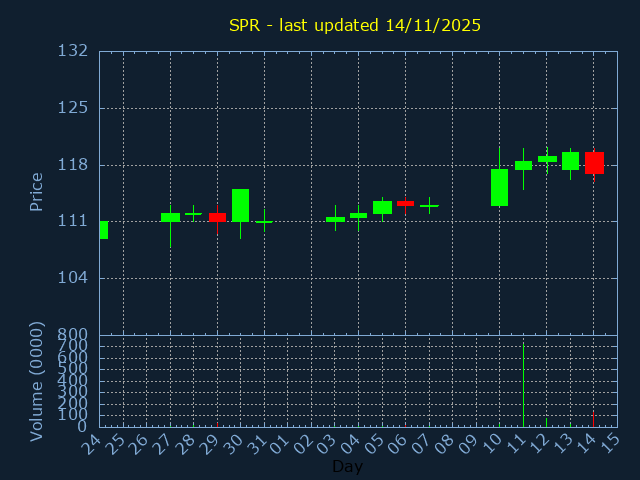640x480 pixels.
Task: Click the tall green candle on day 30
Action: [x=240, y=205]
